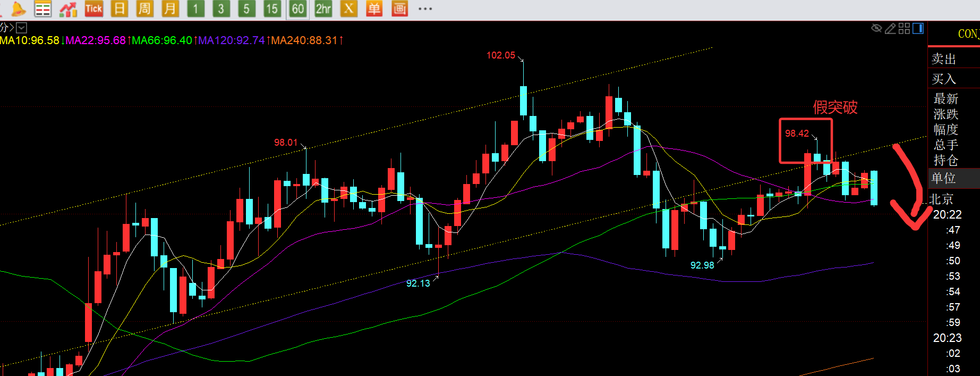The height and width of the screenshot is (376, 980).
Task: Switch to four-grid multi-chart layout
Action: pyautogui.click(x=904, y=28)
